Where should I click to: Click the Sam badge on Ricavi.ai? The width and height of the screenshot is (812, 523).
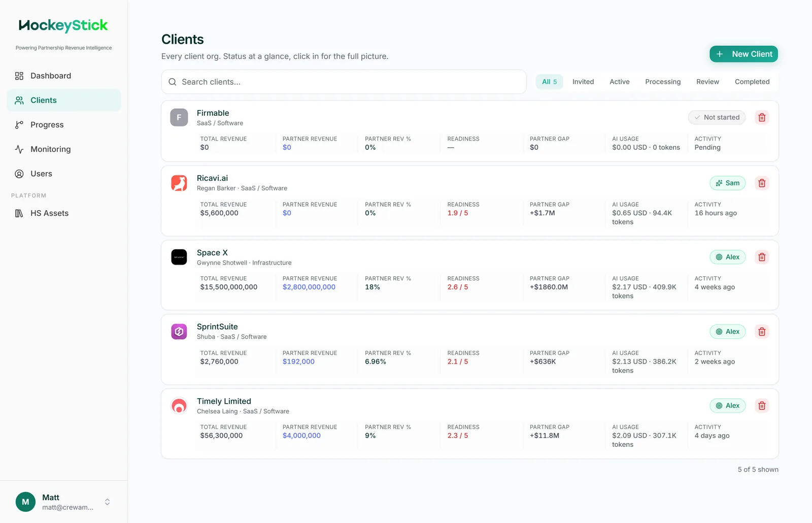point(727,183)
